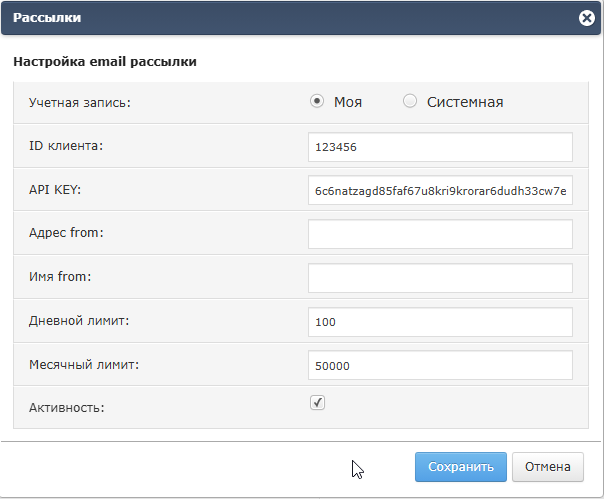This screenshot has height=499, width=604.
Task: Select the Системная account radio button
Action: (x=410, y=101)
